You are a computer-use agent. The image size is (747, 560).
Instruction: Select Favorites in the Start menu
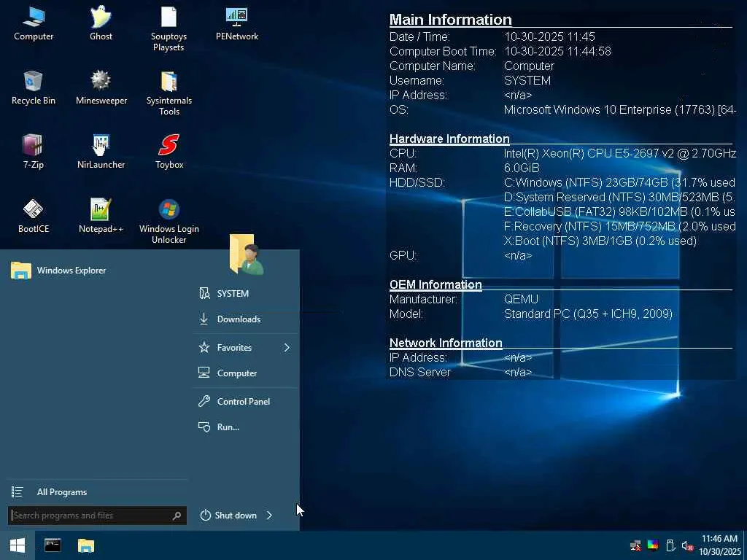click(x=246, y=348)
